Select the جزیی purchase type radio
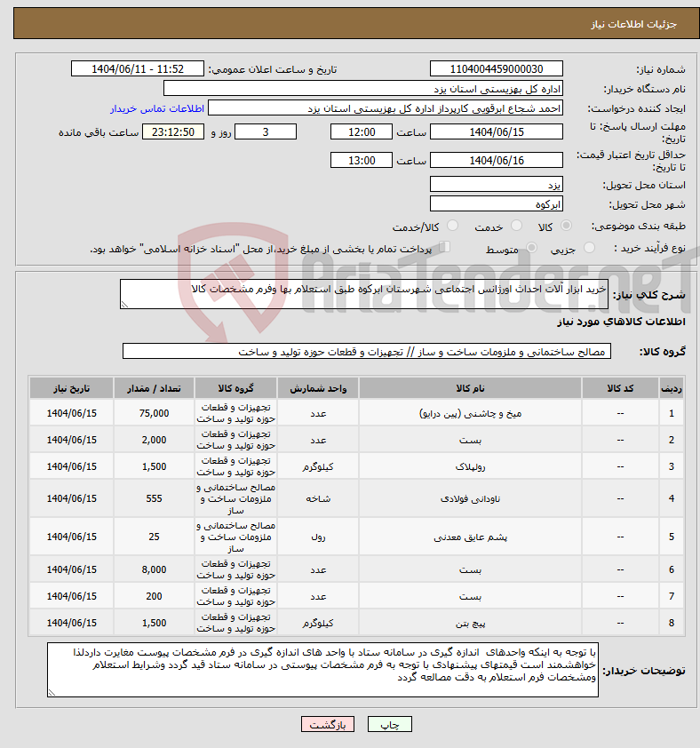 click(589, 248)
